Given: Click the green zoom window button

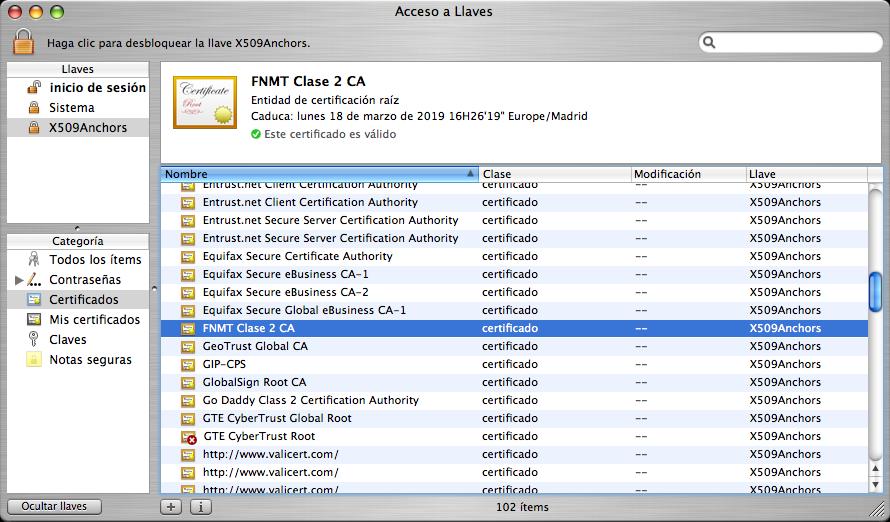Looking at the screenshot, I should pos(57,11).
